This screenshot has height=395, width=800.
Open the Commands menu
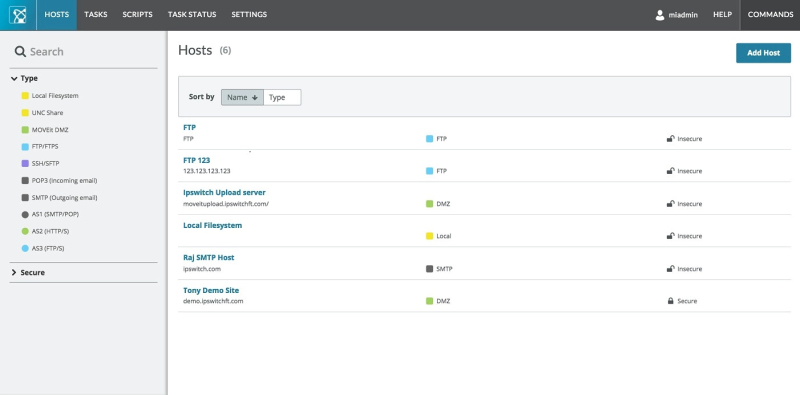[x=770, y=15]
